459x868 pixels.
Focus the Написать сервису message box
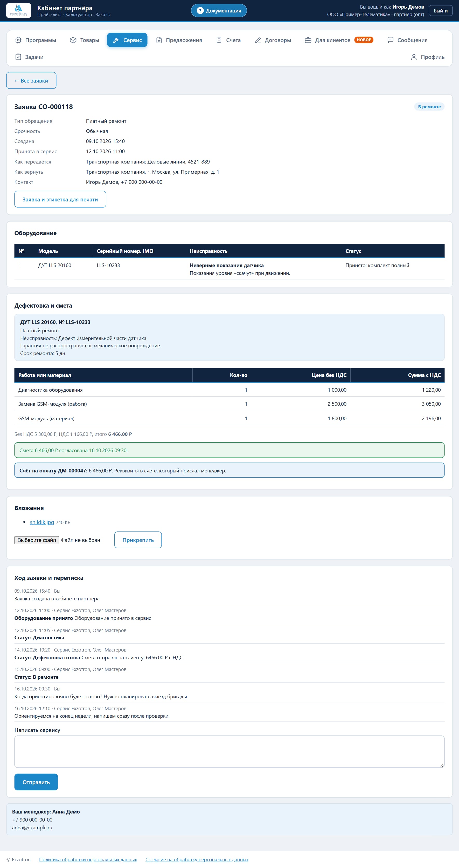coord(229,752)
